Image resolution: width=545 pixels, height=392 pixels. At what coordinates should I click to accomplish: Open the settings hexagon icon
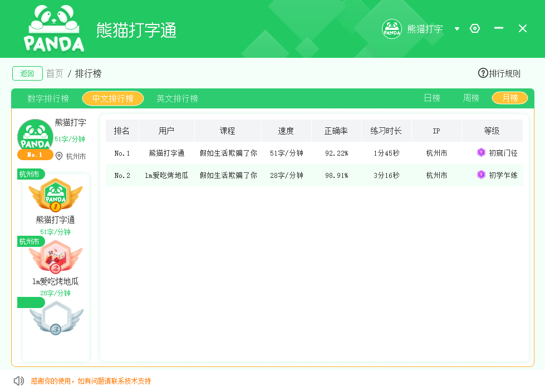coord(475,28)
